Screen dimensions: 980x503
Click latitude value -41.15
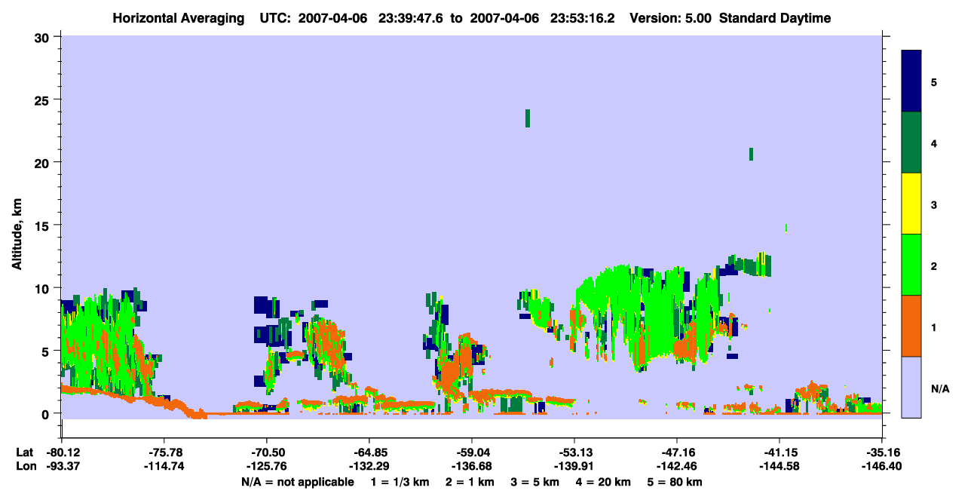[779, 452]
